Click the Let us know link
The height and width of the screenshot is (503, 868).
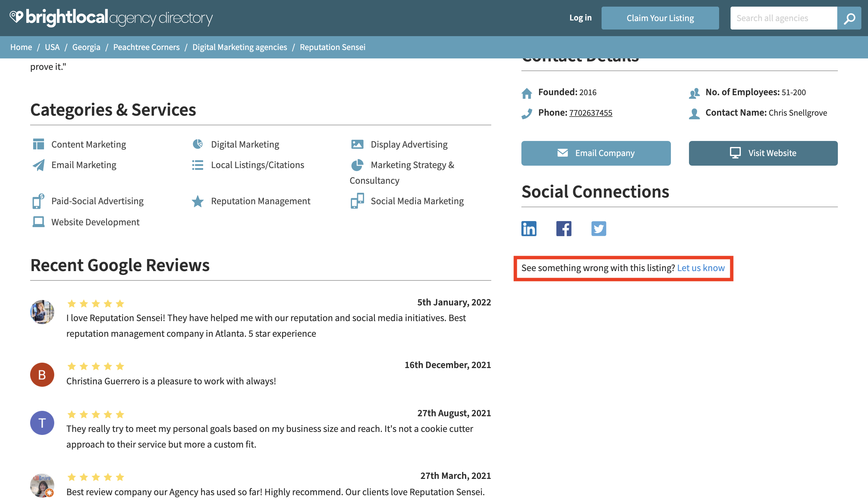pos(701,268)
